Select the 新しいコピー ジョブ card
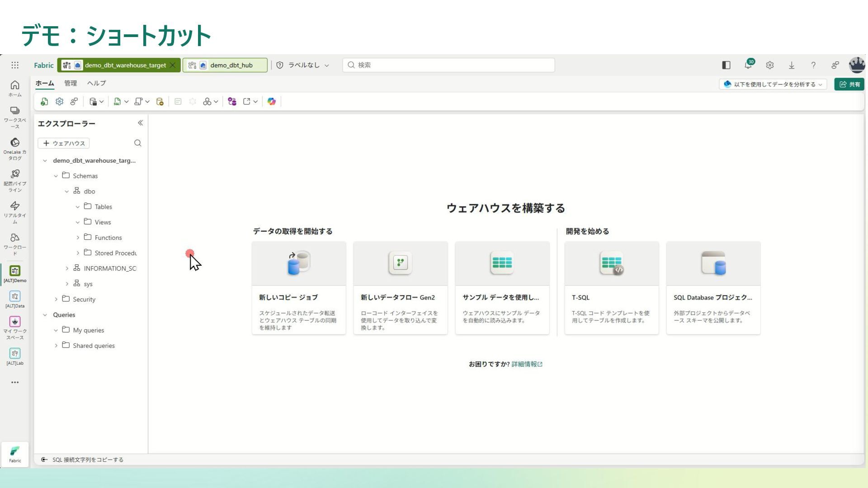Screen dimensions: 868x488 299,288
